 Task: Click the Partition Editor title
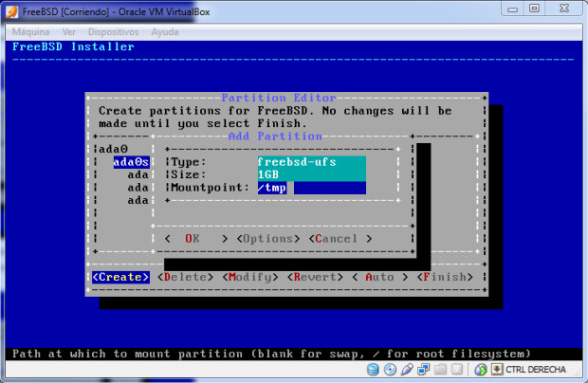279,98
